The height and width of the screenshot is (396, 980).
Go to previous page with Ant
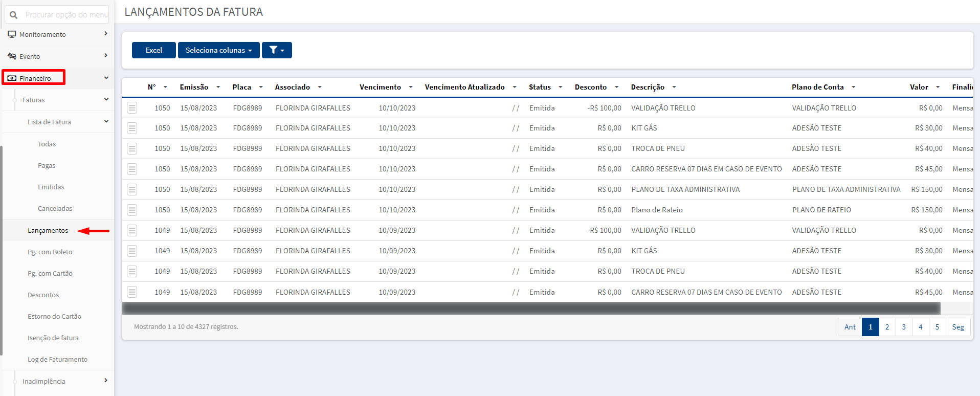tap(850, 327)
